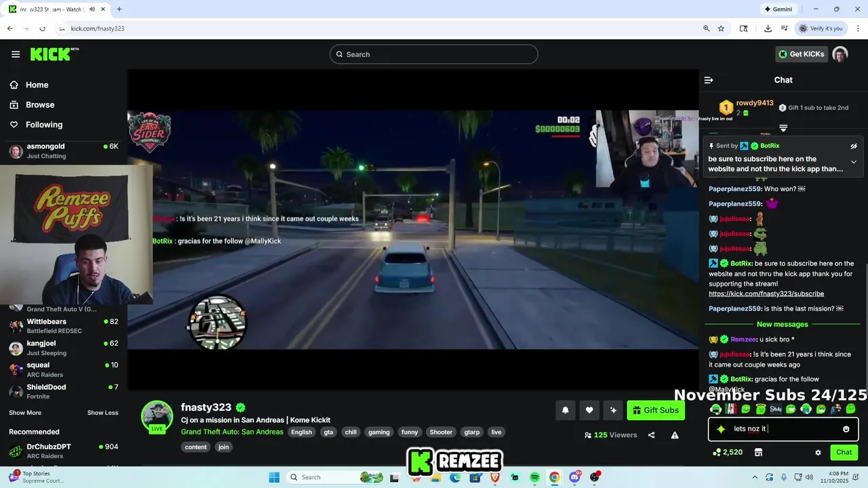
Task: Select the funny tag
Action: click(410, 432)
